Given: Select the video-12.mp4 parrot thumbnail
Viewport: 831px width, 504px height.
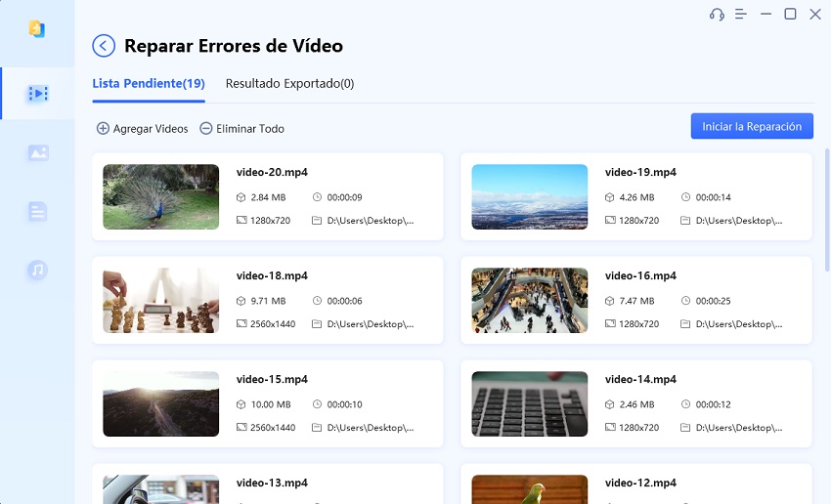Looking at the screenshot, I should [530, 489].
